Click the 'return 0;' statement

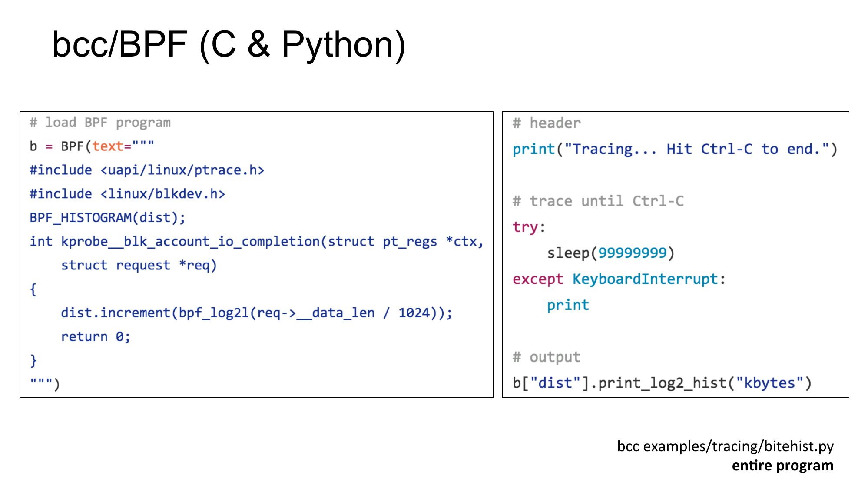96,337
